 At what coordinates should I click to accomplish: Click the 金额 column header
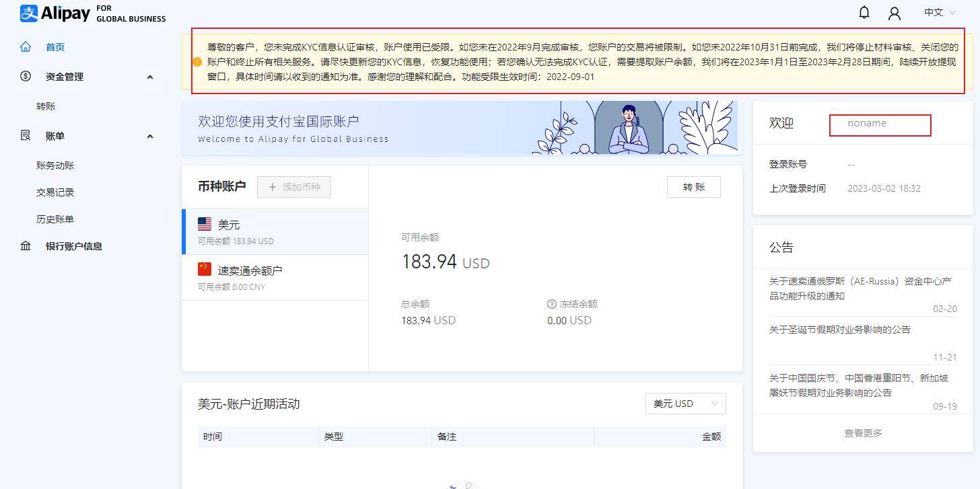[x=711, y=437]
